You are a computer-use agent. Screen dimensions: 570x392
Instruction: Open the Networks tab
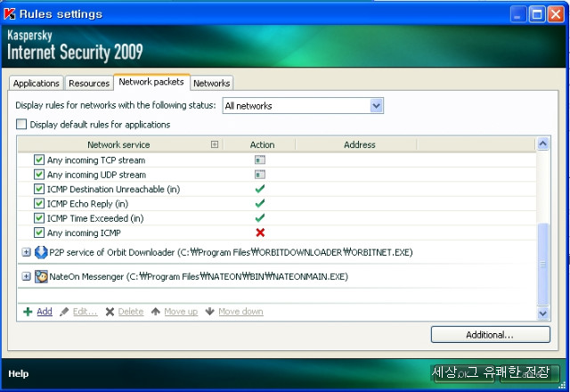coord(212,83)
